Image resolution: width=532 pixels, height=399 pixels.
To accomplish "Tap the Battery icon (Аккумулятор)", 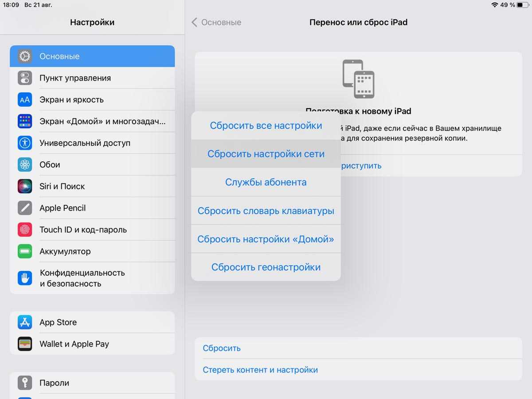I will [25, 251].
